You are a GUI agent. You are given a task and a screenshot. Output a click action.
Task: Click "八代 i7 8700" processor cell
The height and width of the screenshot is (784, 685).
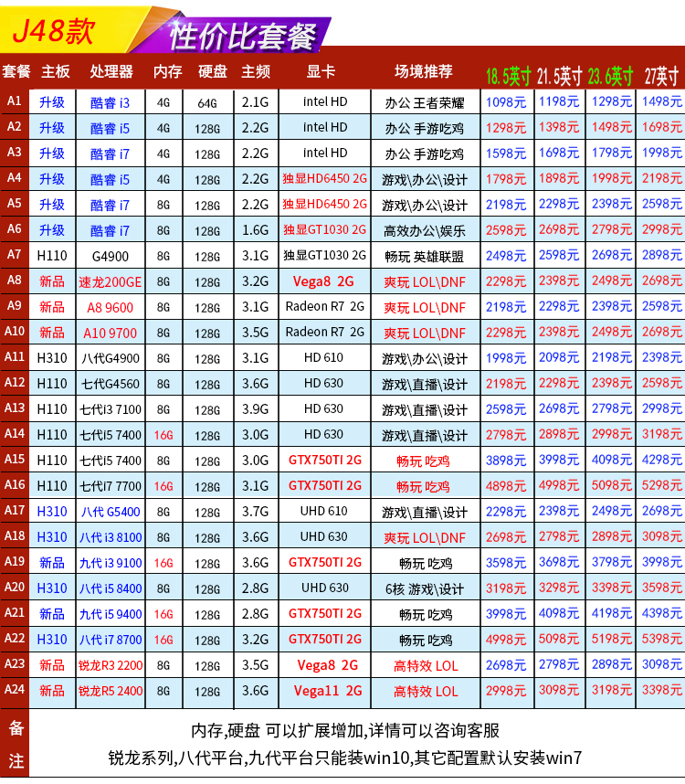pos(111,640)
